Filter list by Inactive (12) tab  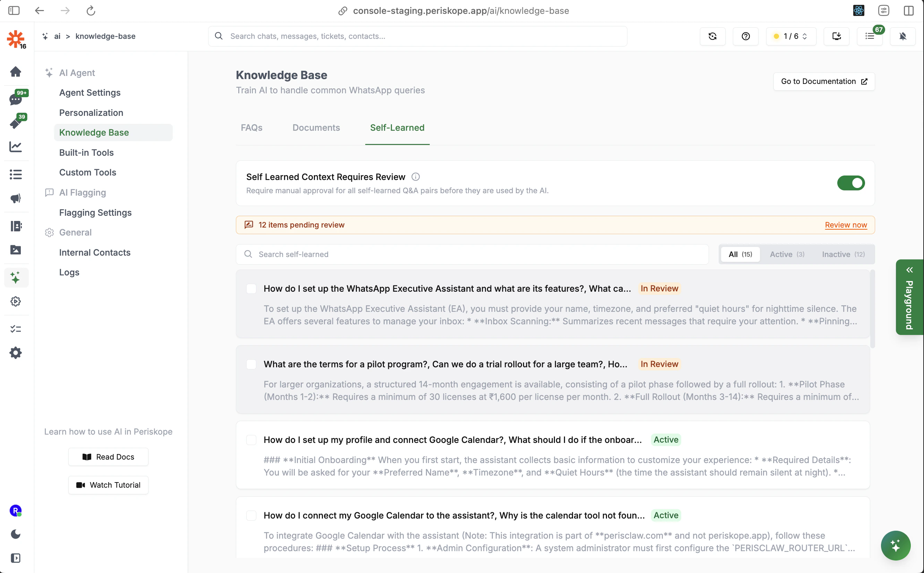843,254
